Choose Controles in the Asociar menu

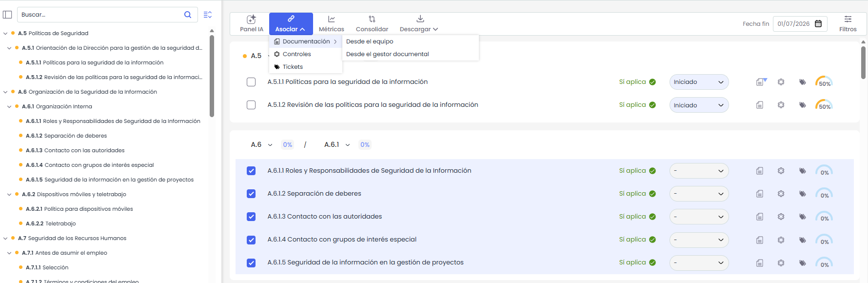[x=296, y=54]
